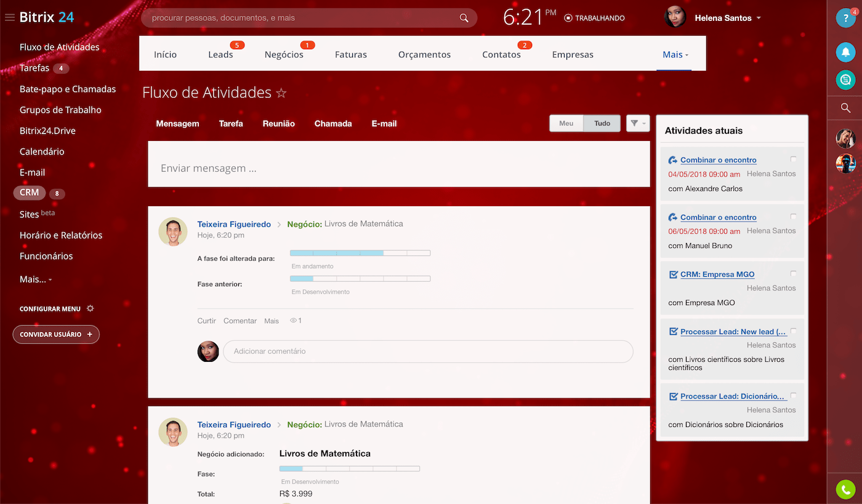Check the box for Processar Lead: New lead
Image resolution: width=862 pixels, height=504 pixels.
(793, 331)
